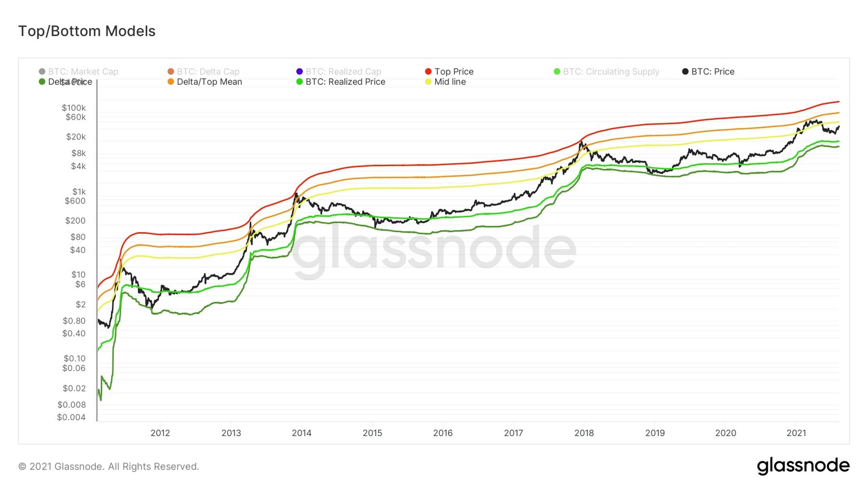
Task: Click the orange Delta/Top Mean legend dot
Action: pyautogui.click(x=171, y=82)
